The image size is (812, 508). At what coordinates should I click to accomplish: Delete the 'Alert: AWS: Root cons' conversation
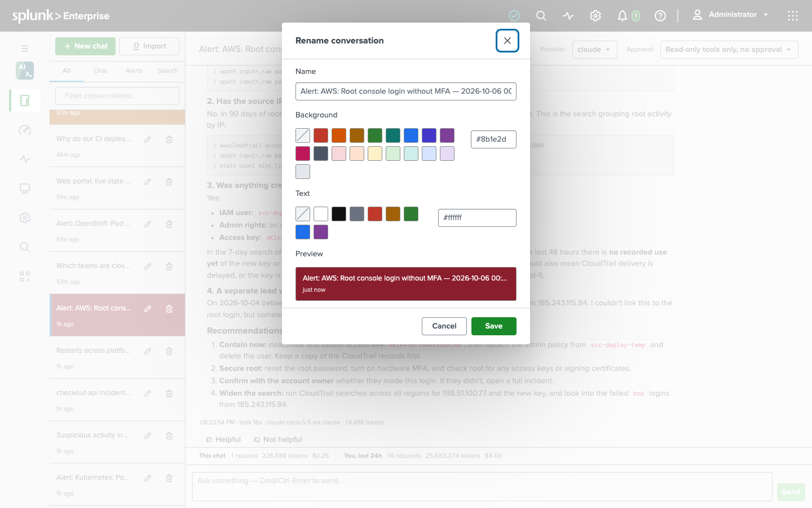(x=169, y=309)
